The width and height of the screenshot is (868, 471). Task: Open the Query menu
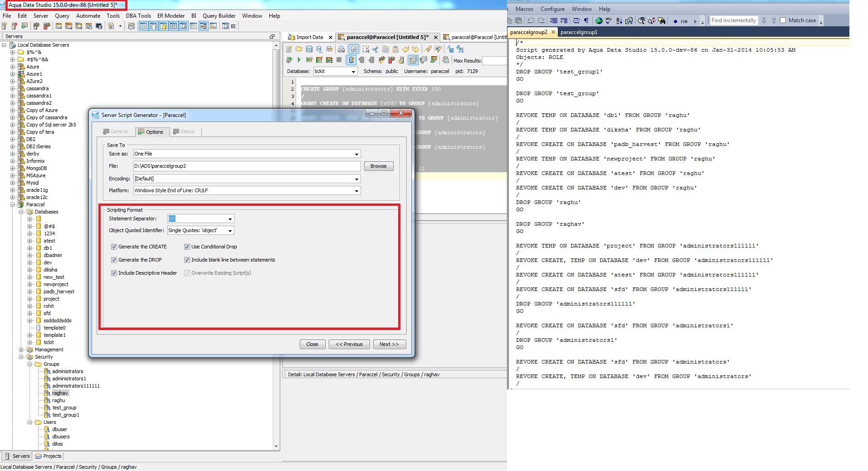pos(62,16)
